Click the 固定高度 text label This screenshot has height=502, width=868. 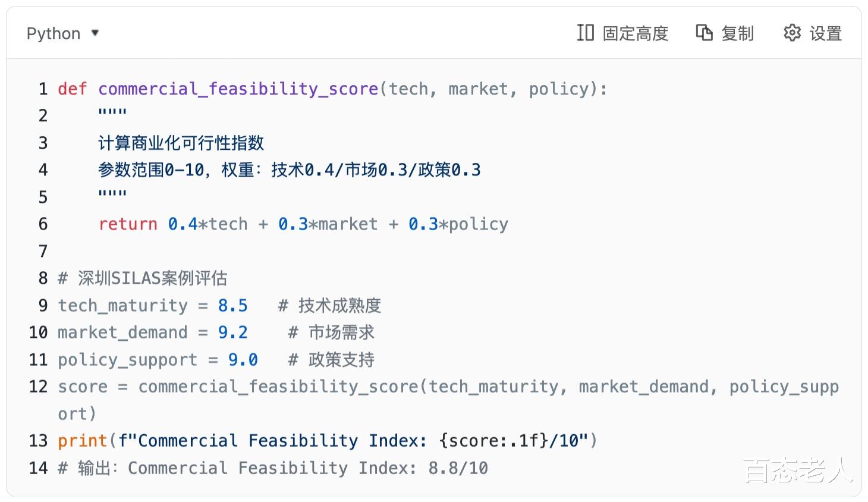636,33
